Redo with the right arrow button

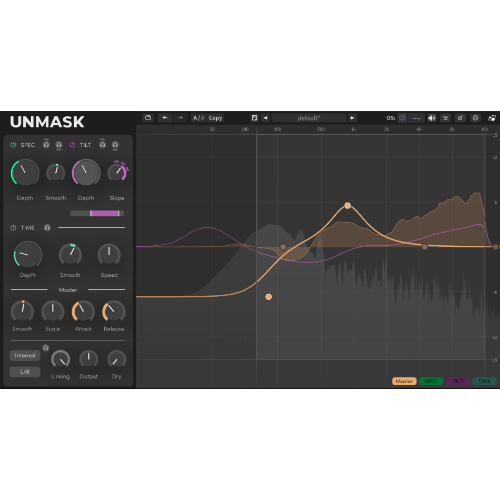point(180,118)
